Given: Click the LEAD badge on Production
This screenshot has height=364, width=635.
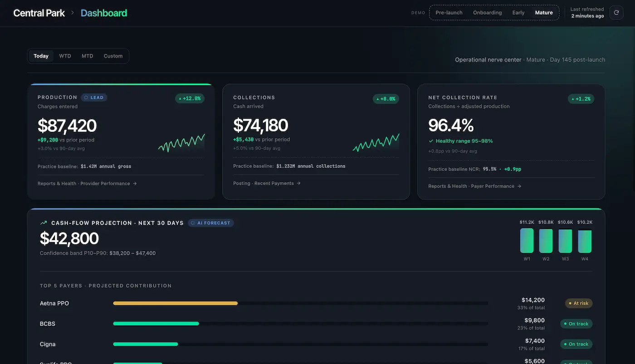Looking at the screenshot, I should tap(94, 97).
